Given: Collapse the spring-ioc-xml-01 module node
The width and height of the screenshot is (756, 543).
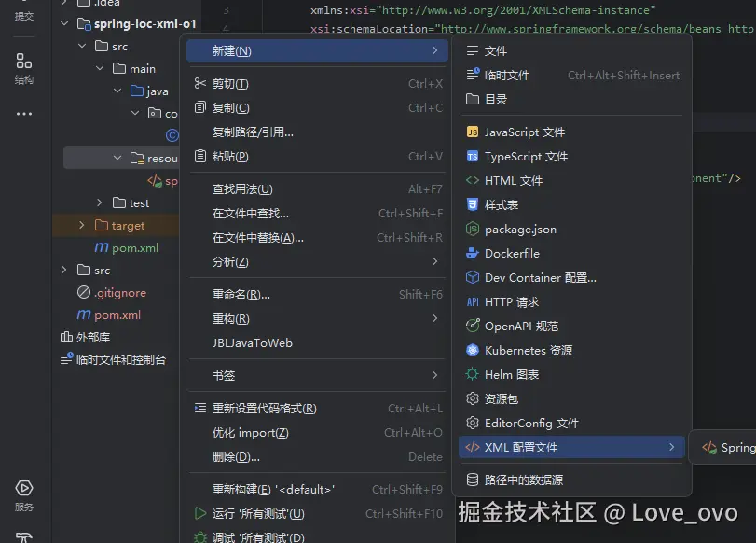Looking at the screenshot, I should 64,23.
